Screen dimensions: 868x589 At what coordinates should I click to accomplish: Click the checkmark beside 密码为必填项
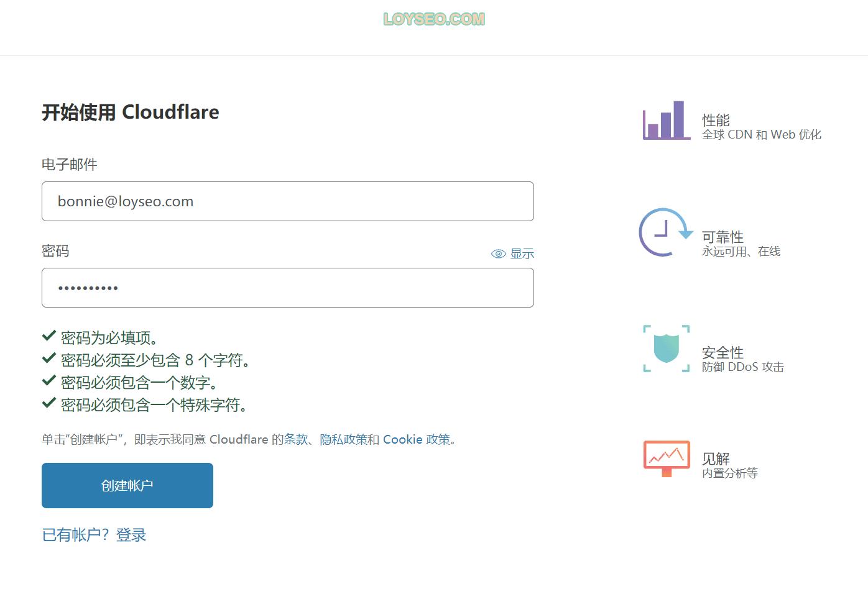(x=49, y=336)
